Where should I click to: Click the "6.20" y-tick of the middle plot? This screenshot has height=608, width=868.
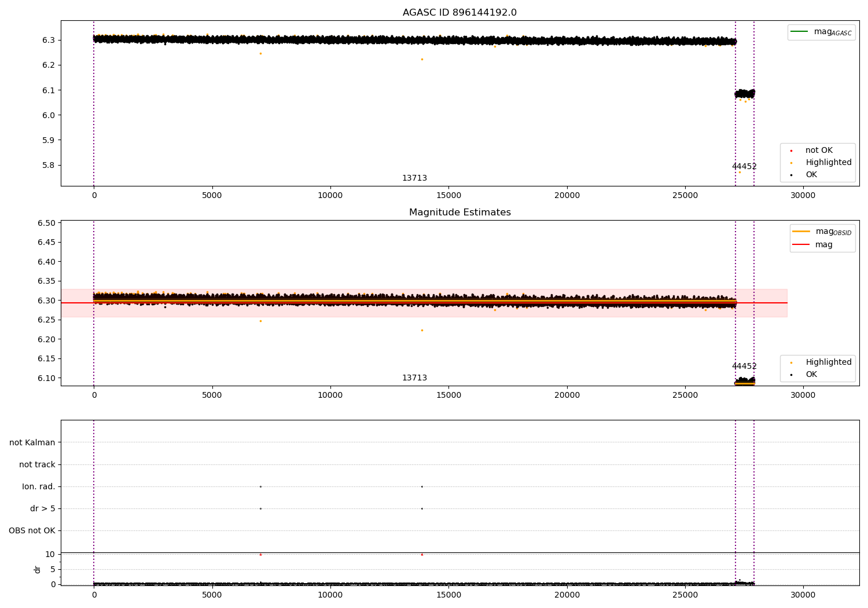46,339
